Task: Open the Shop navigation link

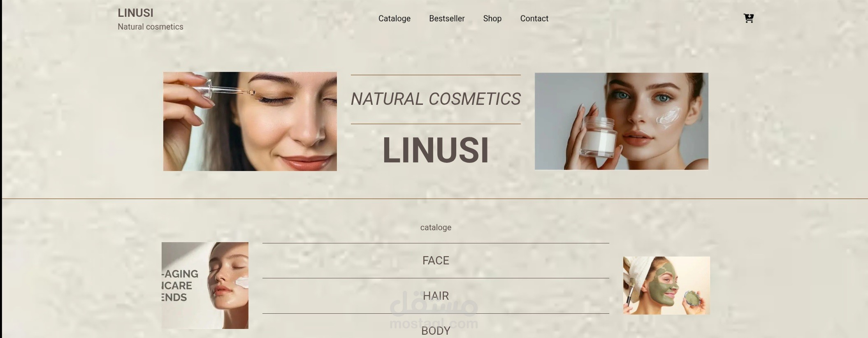Action: [492, 19]
